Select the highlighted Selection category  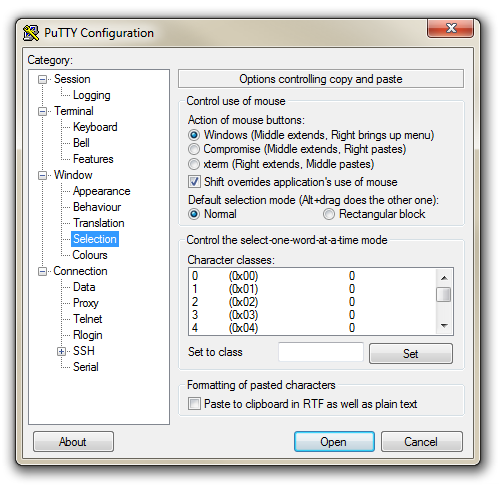[x=95, y=239]
